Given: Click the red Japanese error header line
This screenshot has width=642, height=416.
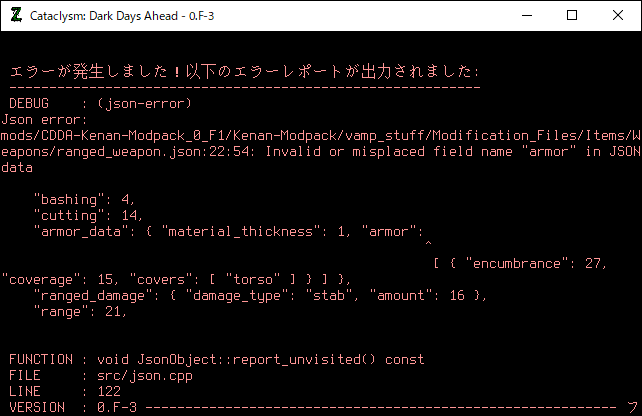Looking at the screenshot, I should [x=244, y=72].
